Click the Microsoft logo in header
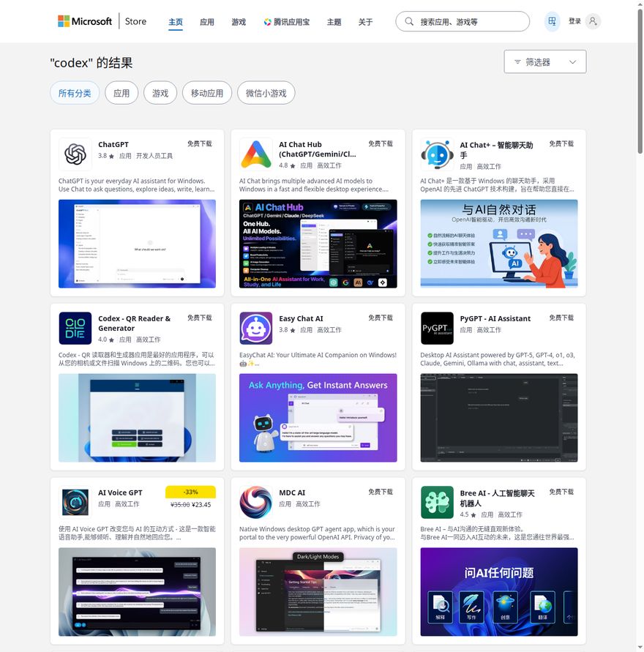 85,21
